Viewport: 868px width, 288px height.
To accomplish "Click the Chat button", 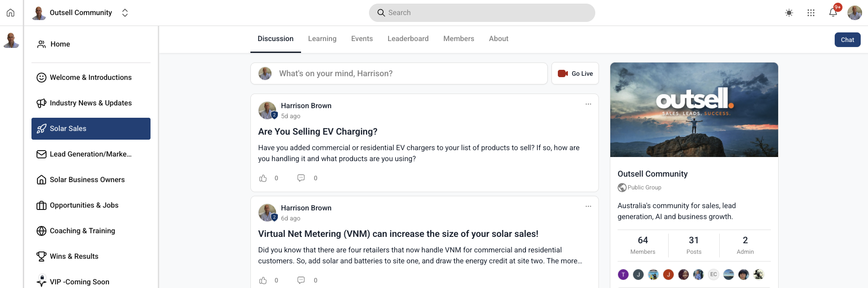I will (847, 40).
